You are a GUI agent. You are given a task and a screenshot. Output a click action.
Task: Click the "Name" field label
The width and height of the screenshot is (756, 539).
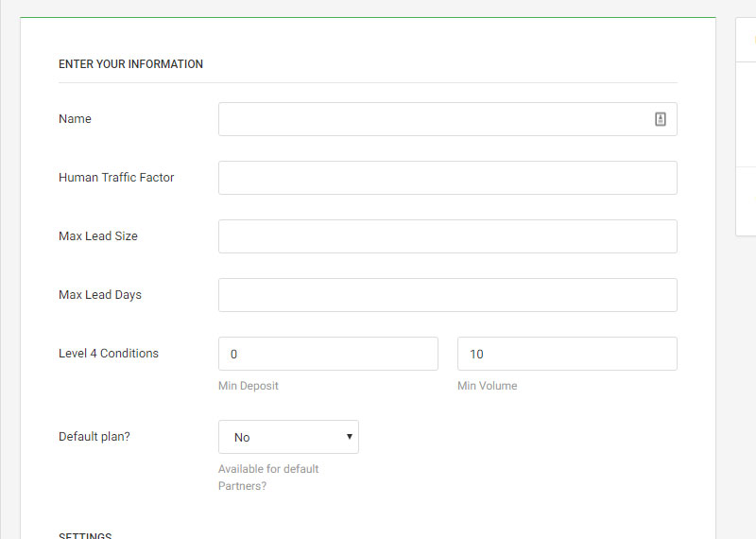pos(75,119)
